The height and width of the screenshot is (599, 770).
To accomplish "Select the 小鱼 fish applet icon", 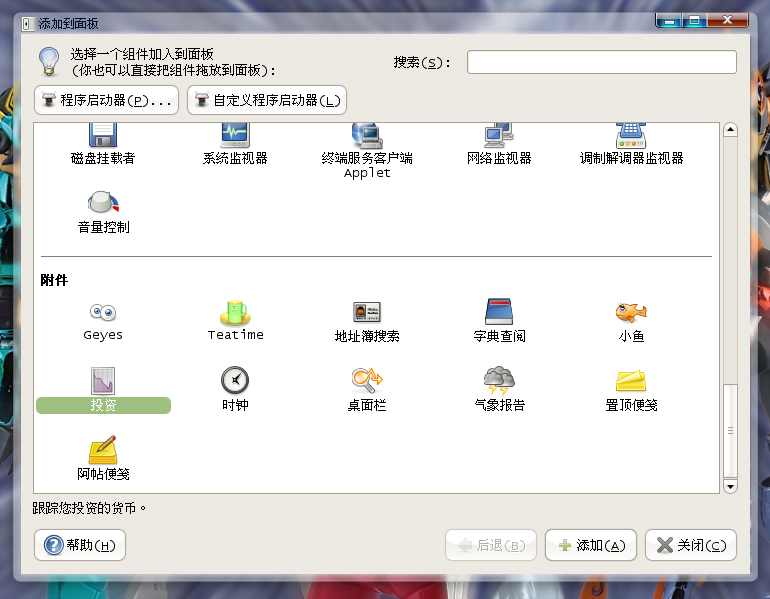I will [x=631, y=312].
